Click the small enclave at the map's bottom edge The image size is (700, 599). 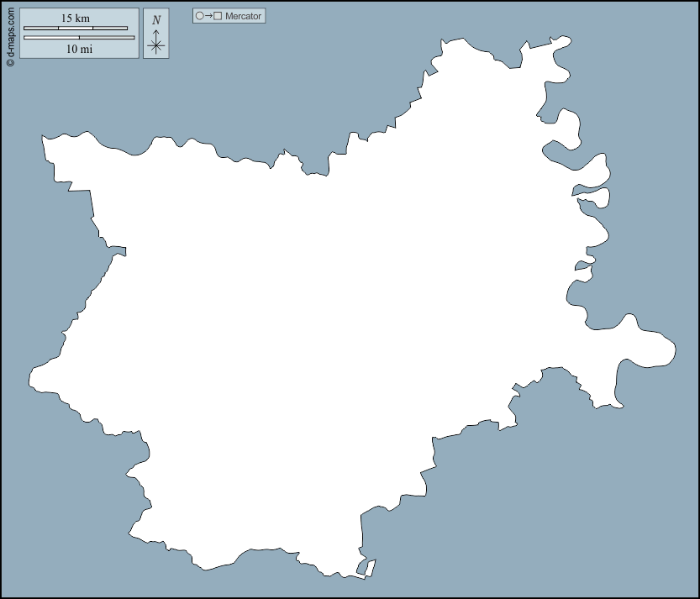tap(366, 568)
